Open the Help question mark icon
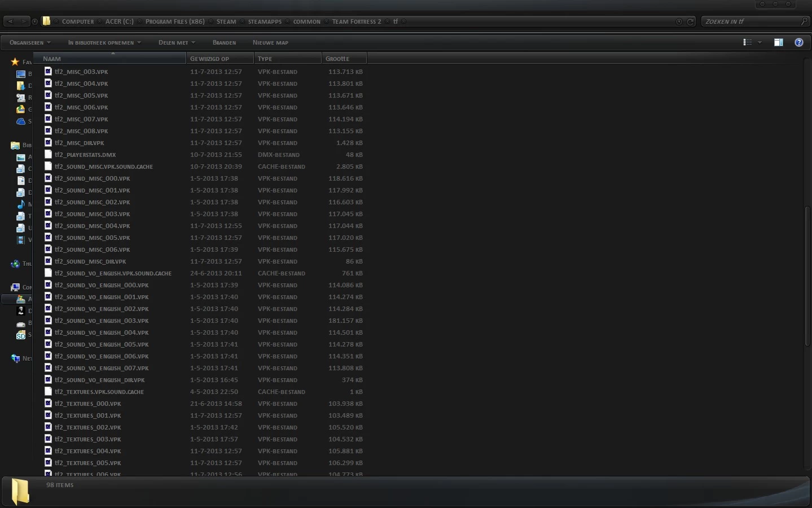The image size is (812, 508). 798,42
